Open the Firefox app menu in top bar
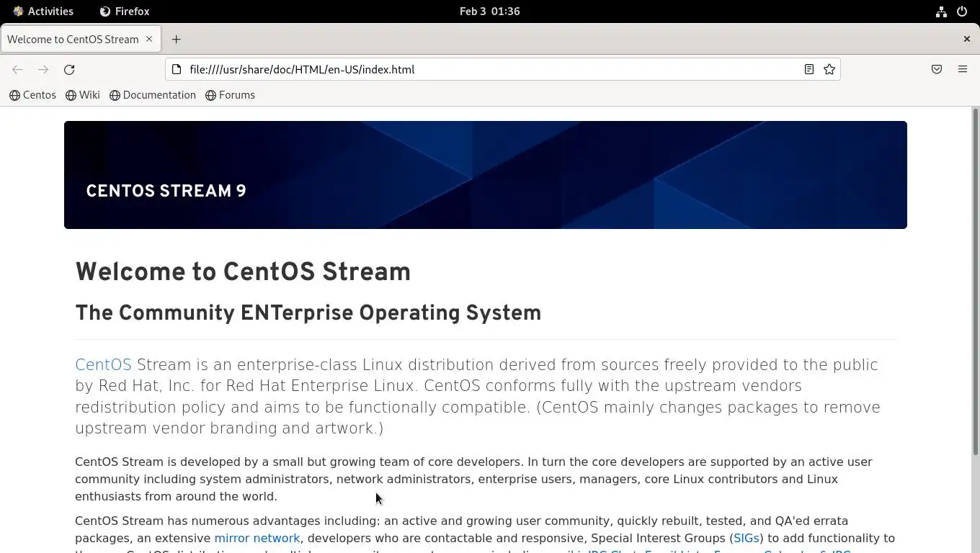 tap(125, 12)
